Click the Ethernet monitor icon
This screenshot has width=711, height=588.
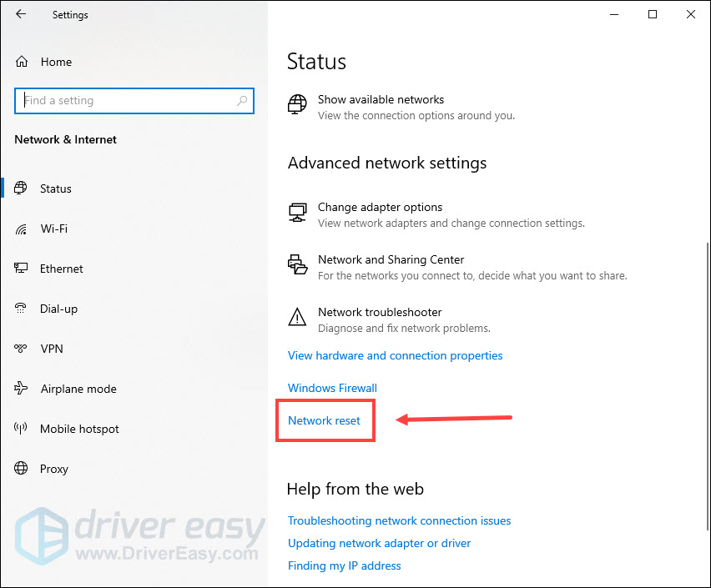23,269
